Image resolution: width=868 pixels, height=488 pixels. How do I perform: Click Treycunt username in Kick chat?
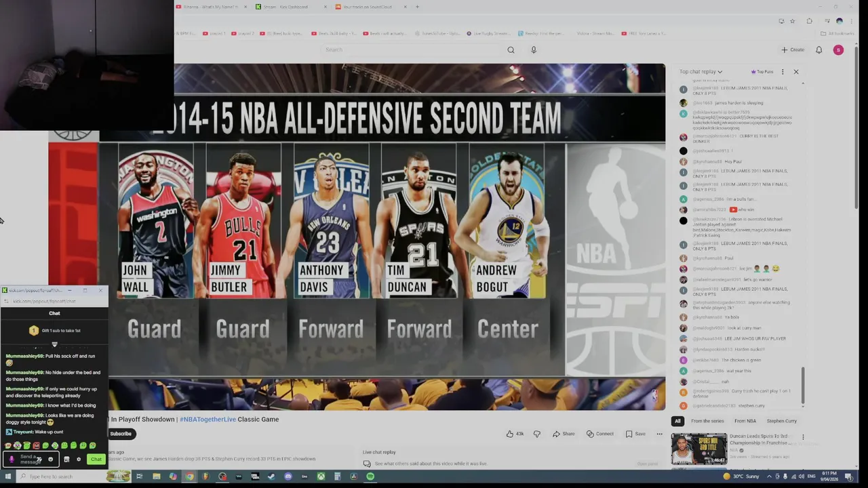click(x=23, y=432)
